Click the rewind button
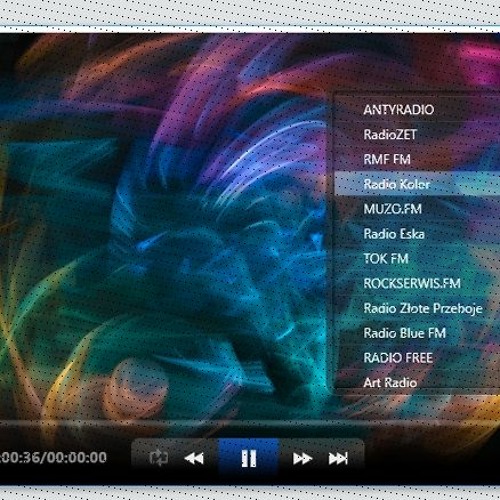This screenshot has height=500, width=500. [194, 458]
